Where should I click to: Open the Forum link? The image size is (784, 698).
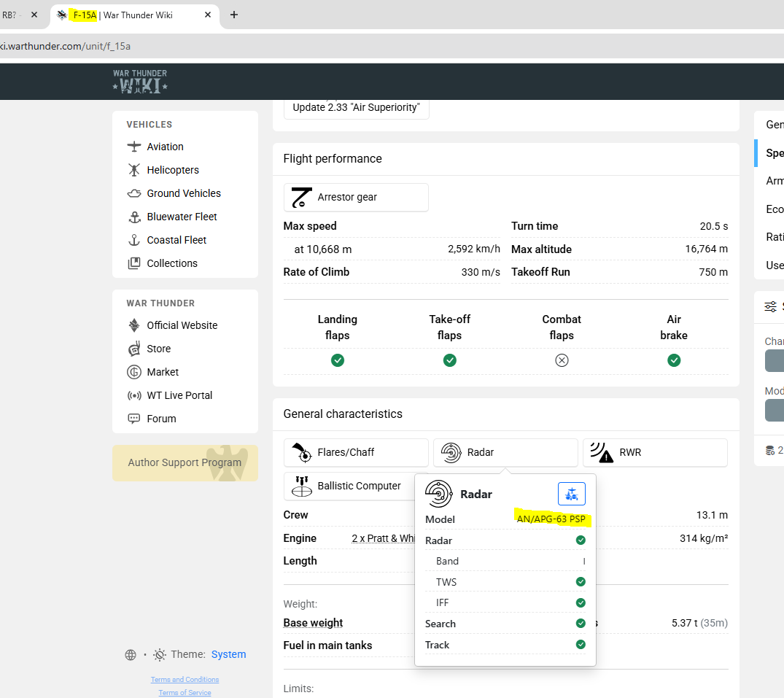click(161, 419)
